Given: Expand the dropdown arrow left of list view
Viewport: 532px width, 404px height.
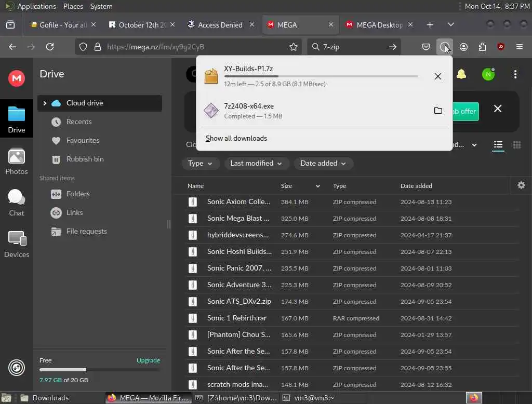Looking at the screenshot, I should point(474,145).
